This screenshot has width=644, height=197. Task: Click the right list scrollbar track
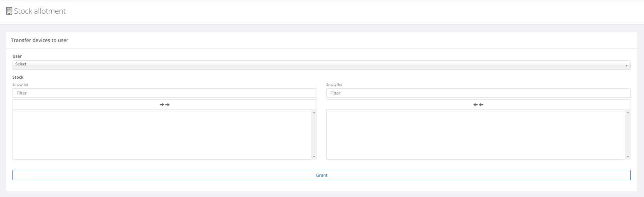627,134
